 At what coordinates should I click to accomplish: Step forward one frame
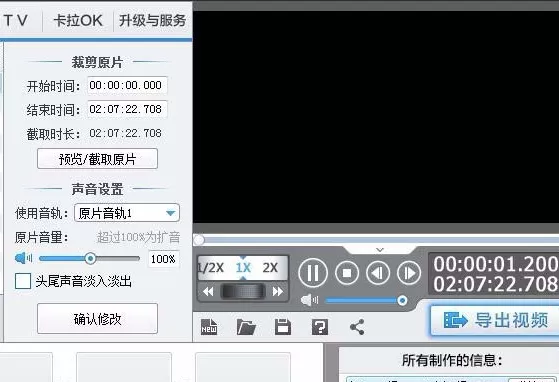(409, 273)
